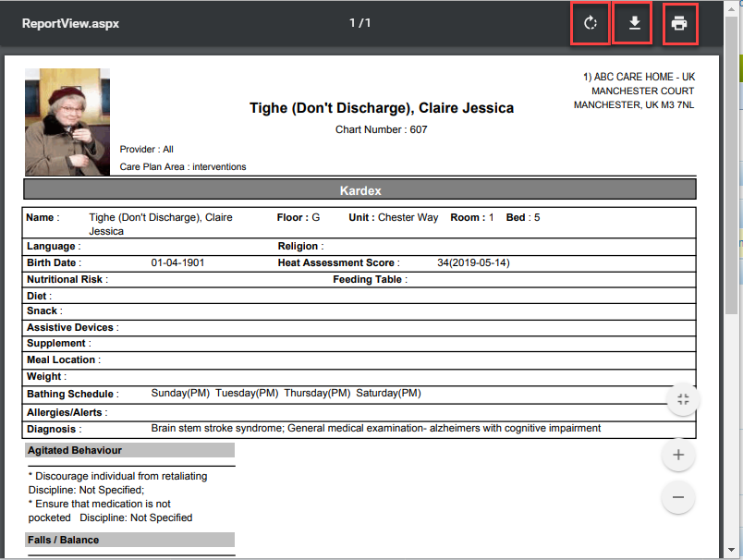Viewport: 743px width, 560px height.
Task: Click the Kardex header bar
Action: (x=359, y=190)
